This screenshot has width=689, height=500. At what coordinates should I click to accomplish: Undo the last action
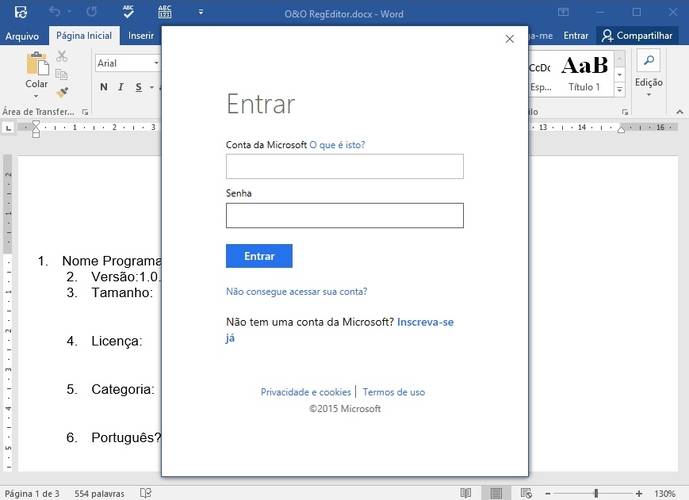(55, 12)
